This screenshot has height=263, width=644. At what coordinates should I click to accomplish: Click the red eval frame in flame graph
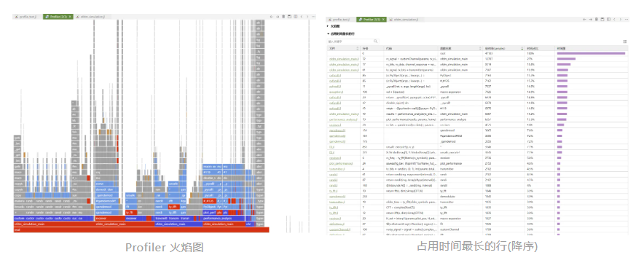[x=141, y=230]
